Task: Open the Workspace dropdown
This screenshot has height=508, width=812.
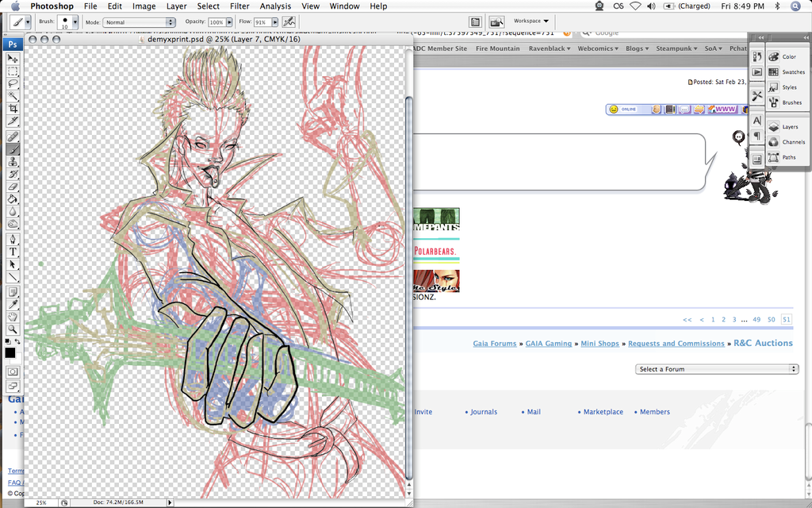Action: (x=531, y=21)
